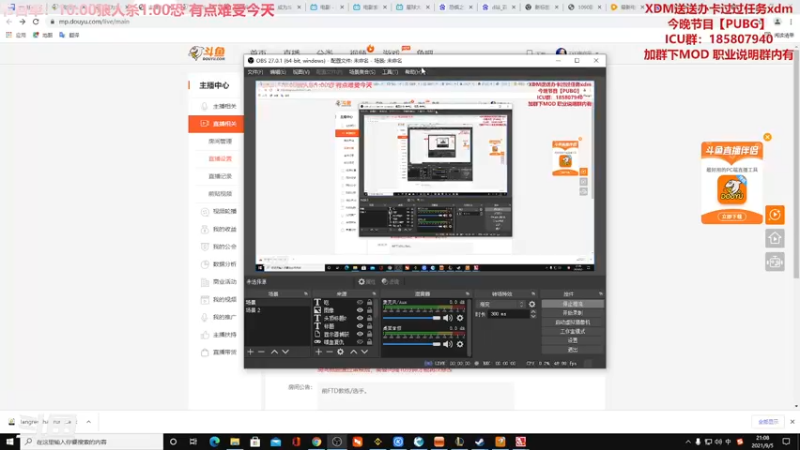800x450 pixels.
Task: Open the 渐变 transition type dropdown
Action: point(501,304)
